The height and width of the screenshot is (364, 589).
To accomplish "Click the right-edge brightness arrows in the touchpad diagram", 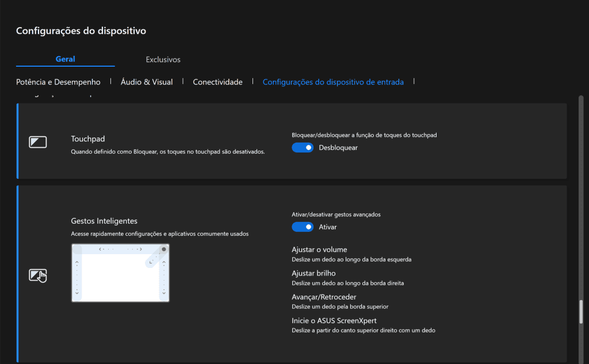I will point(163,277).
